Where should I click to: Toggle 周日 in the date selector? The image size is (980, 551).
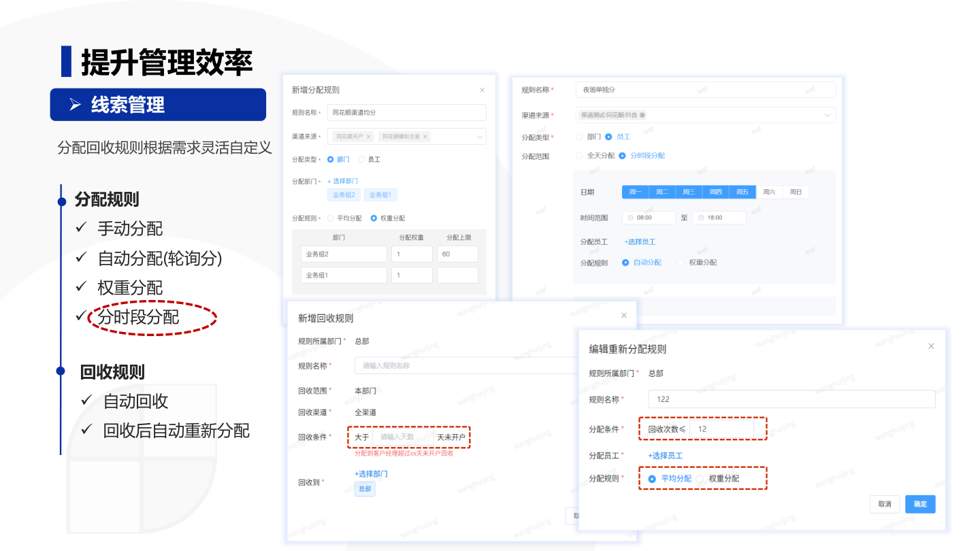tap(796, 193)
